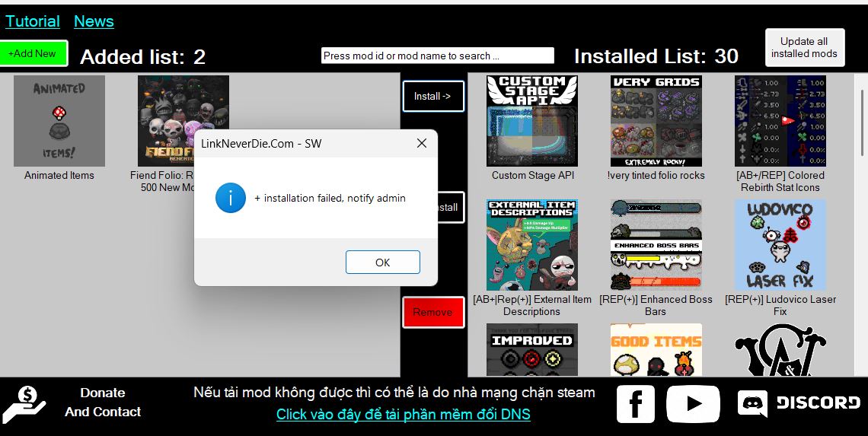
Task: Open the News link
Action: [x=94, y=21]
